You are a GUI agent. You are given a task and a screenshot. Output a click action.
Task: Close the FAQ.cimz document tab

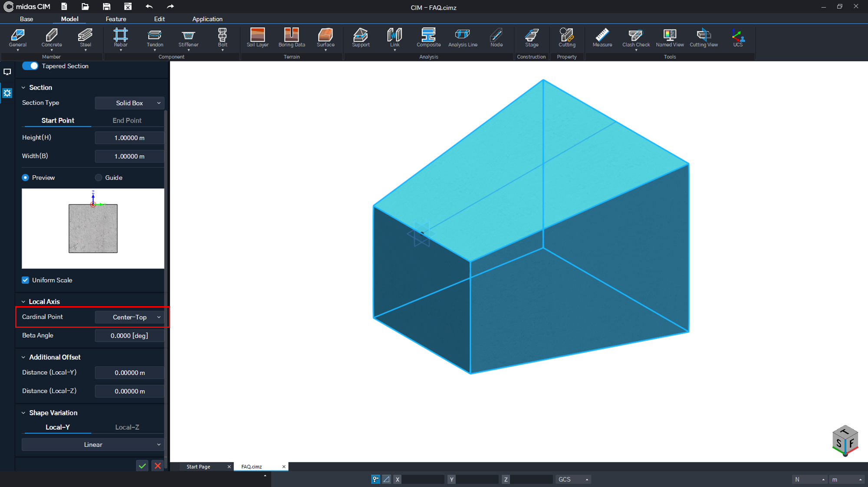(x=284, y=467)
